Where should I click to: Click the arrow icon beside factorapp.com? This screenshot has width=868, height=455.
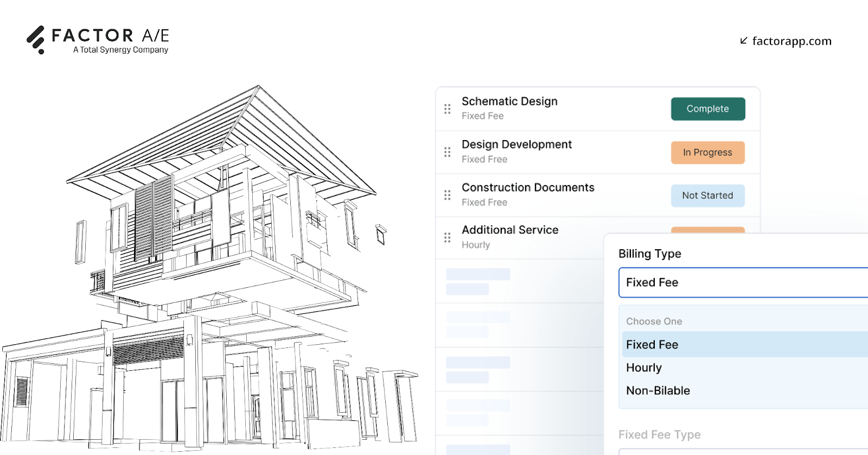click(x=744, y=41)
